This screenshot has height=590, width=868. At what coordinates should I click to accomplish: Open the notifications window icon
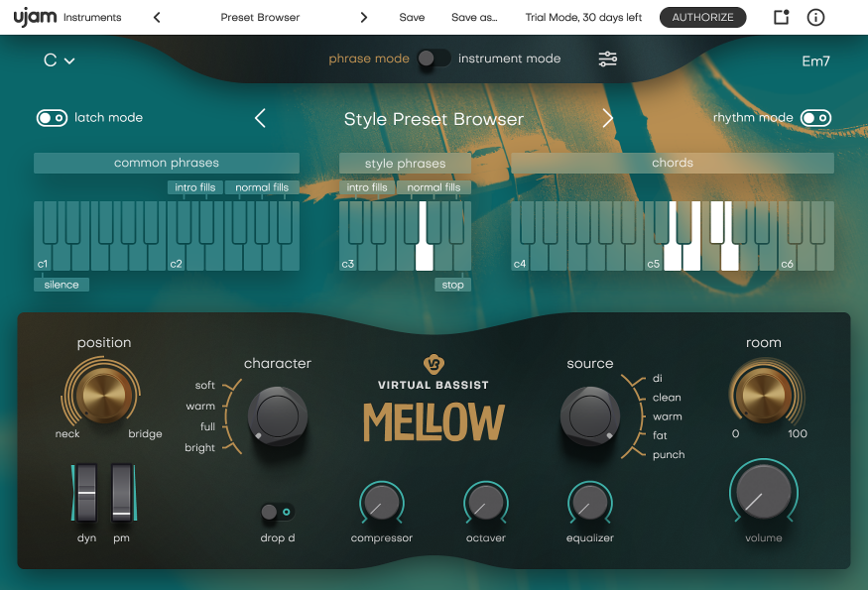pos(781,17)
